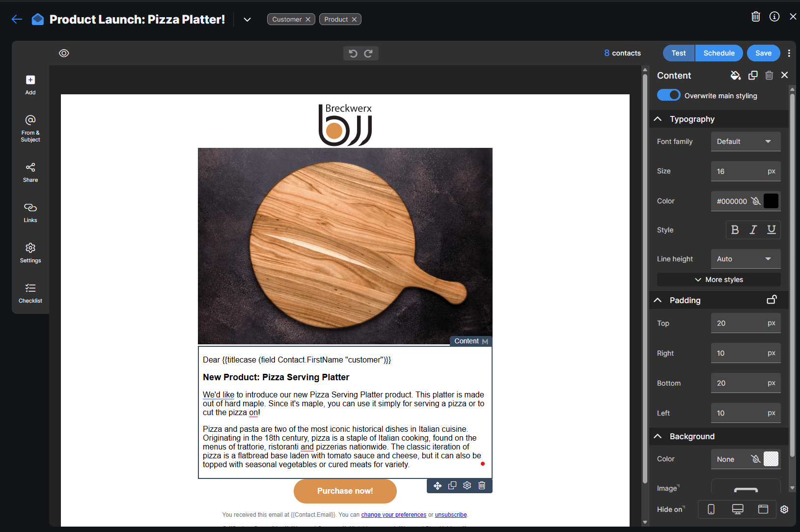This screenshot has width=800, height=532.
Task: Open the Add block panel
Action: click(x=30, y=84)
